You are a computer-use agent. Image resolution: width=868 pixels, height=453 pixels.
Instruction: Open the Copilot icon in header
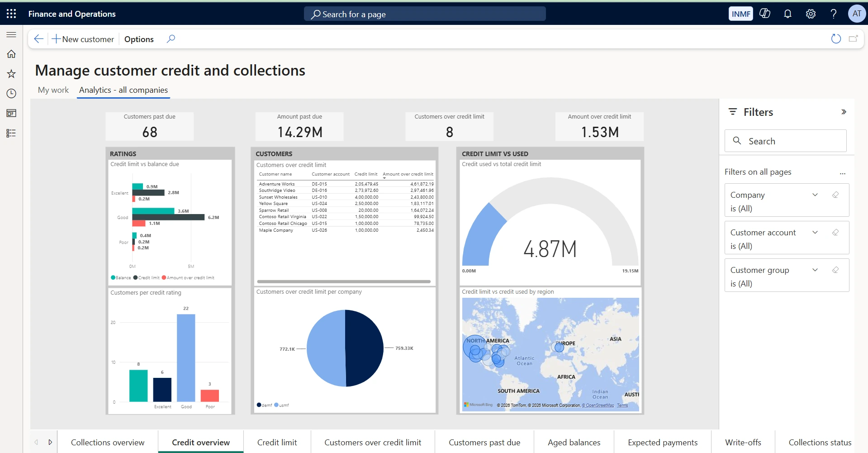pos(765,14)
